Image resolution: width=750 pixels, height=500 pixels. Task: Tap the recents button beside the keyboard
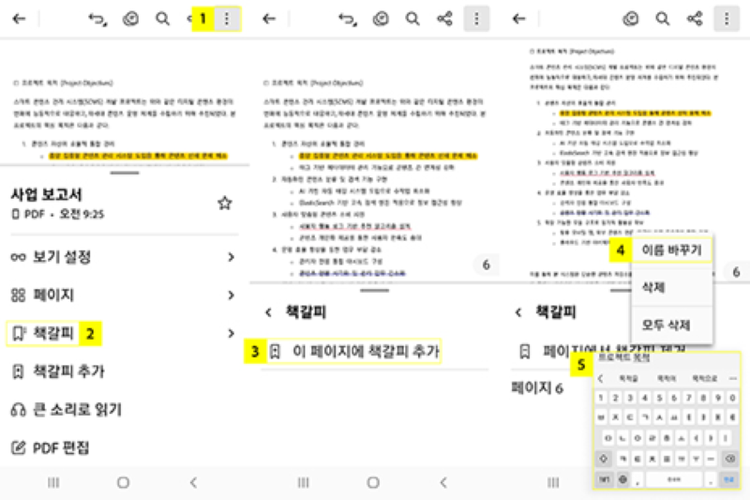tap(553, 482)
